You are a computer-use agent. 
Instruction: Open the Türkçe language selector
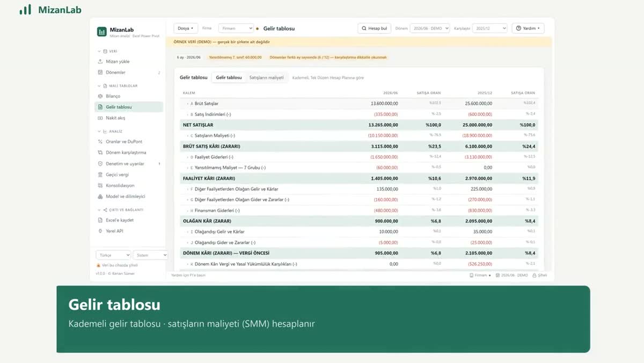point(113,255)
